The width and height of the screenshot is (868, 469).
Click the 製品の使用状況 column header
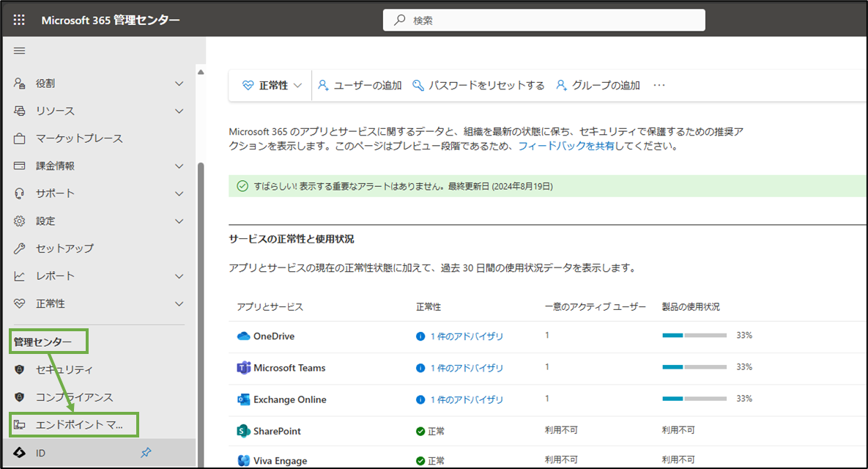click(691, 307)
